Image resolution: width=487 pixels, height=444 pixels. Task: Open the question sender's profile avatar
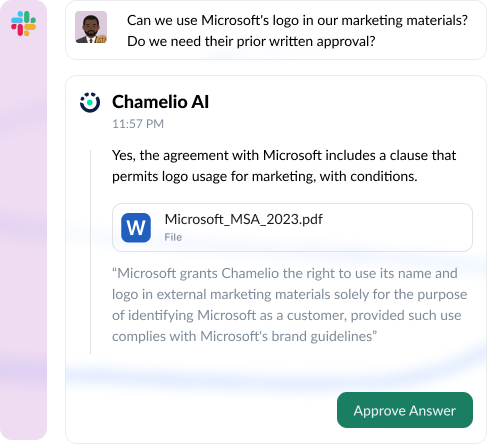(x=91, y=27)
